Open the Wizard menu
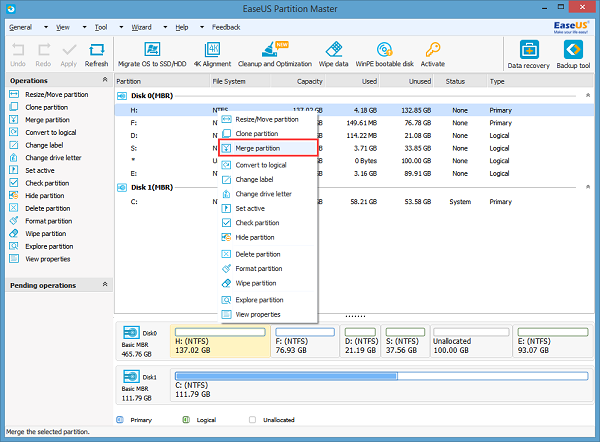Screen dimensions: 600x442 (142, 27)
